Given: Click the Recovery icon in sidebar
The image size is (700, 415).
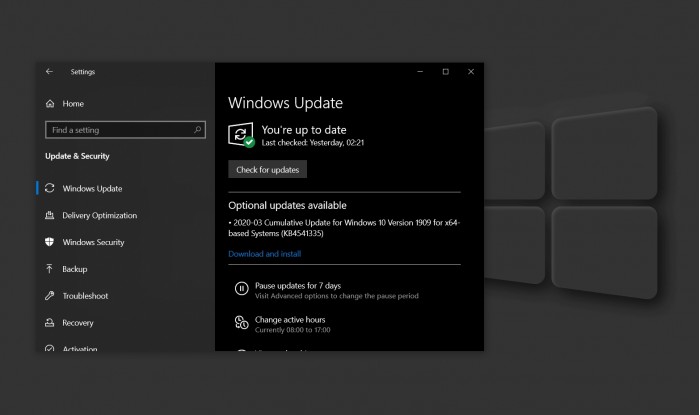Looking at the screenshot, I should coord(50,324).
